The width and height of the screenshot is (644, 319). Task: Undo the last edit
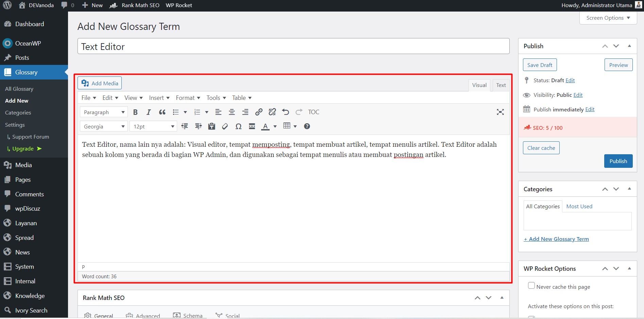tap(286, 112)
